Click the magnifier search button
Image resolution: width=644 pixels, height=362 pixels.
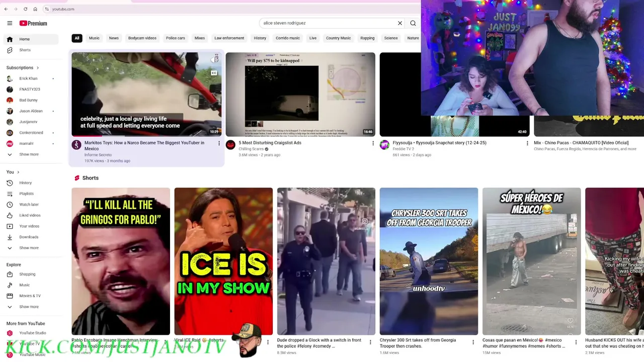413,23
